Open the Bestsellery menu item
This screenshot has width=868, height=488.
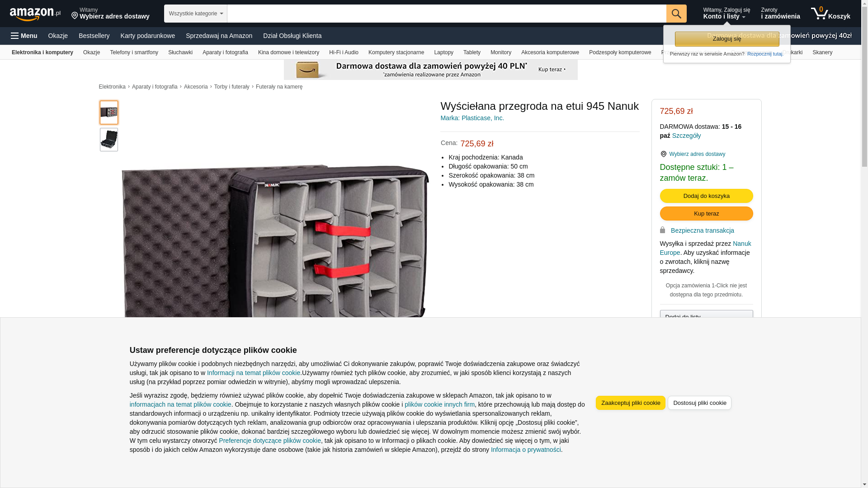click(x=94, y=36)
